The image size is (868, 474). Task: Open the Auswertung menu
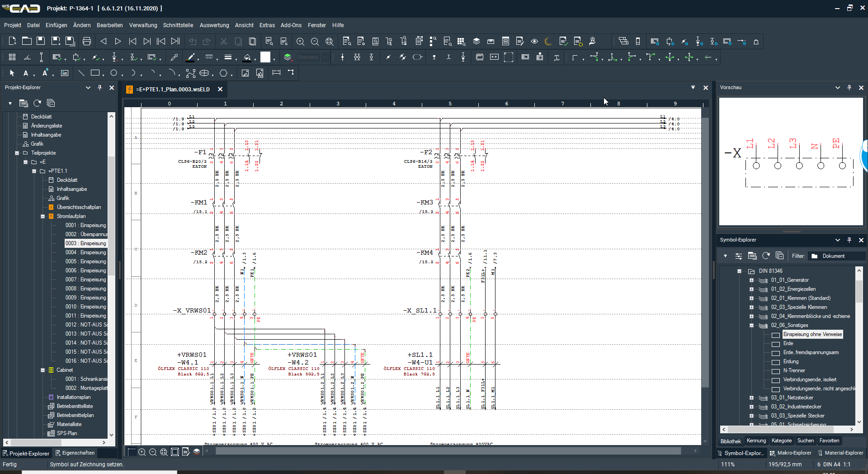point(214,25)
